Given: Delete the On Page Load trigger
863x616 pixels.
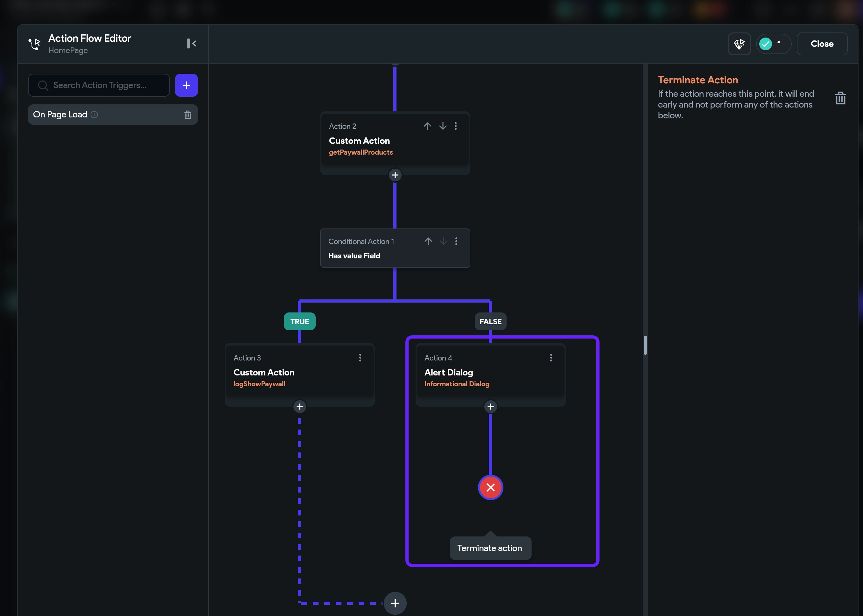Looking at the screenshot, I should (x=188, y=115).
